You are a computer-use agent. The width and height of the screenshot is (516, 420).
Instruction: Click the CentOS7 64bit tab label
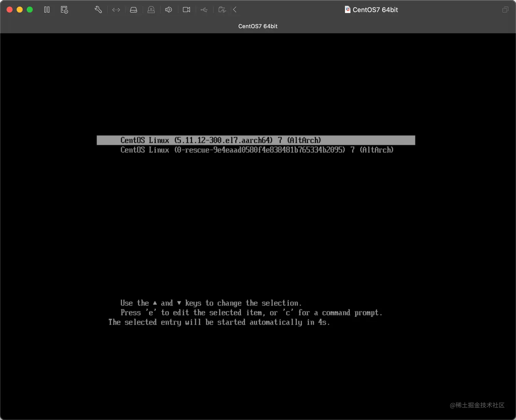click(x=258, y=26)
